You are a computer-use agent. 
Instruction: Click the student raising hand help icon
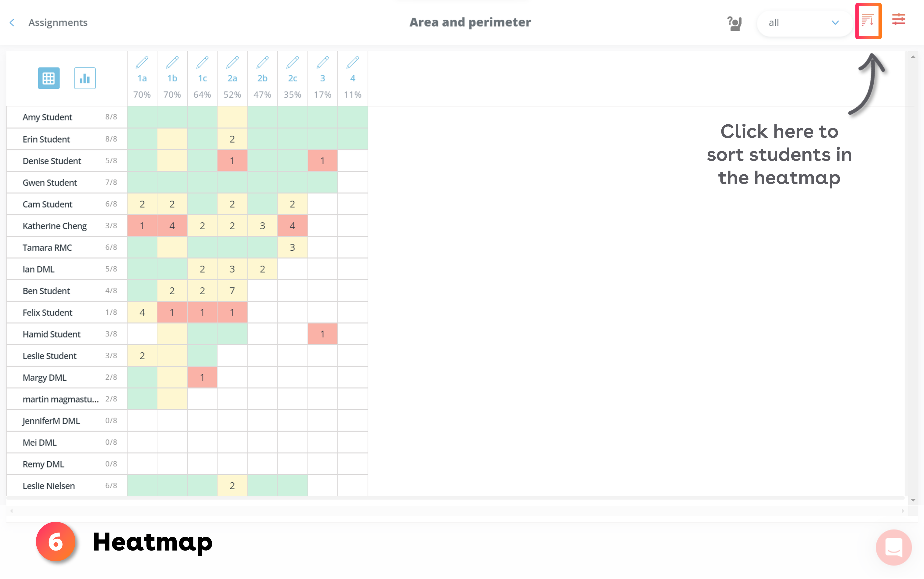(734, 23)
